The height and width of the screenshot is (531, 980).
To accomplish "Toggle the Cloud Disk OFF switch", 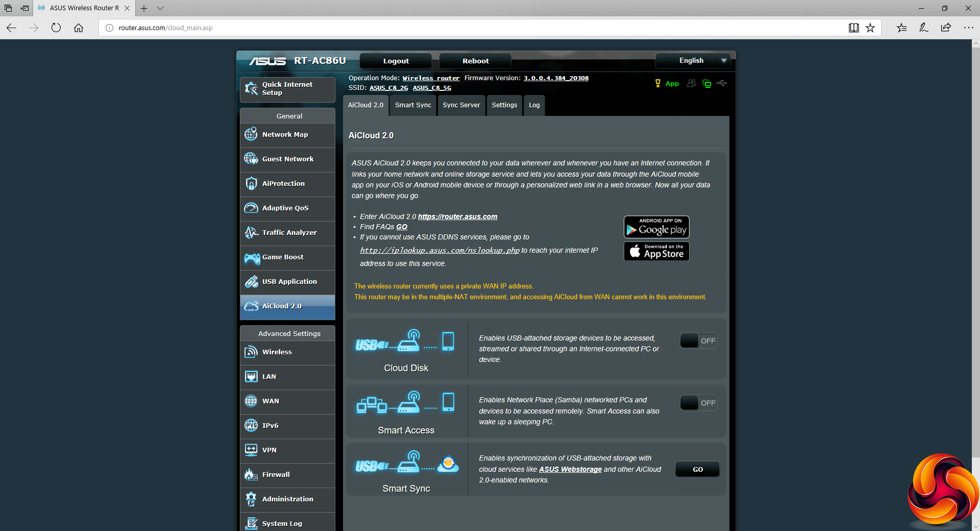I will tap(698, 341).
